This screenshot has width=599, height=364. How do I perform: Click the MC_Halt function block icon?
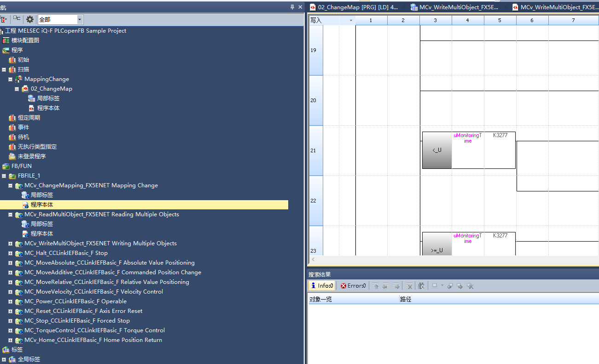(x=19, y=253)
